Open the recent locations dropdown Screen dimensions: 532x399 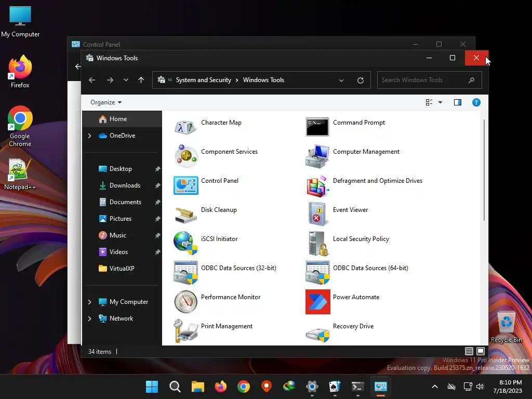point(126,80)
